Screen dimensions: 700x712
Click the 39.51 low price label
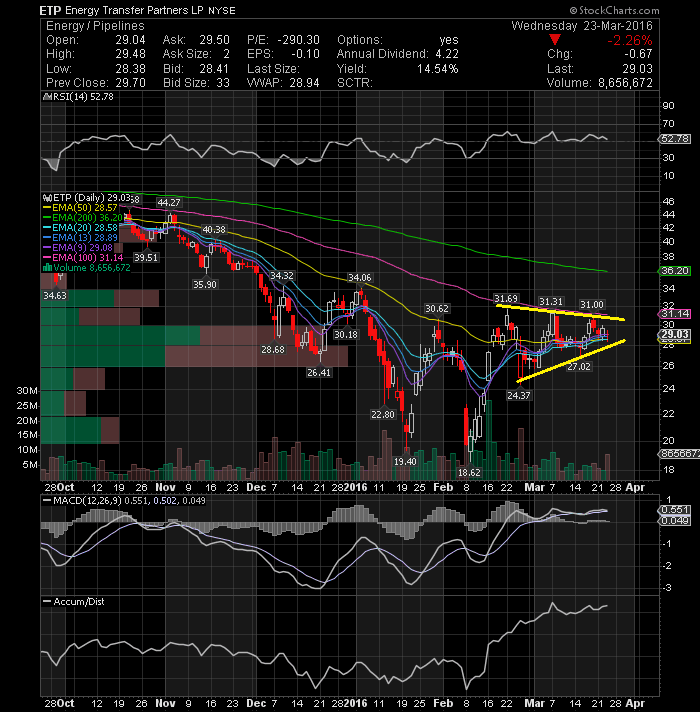pyautogui.click(x=146, y=257)
